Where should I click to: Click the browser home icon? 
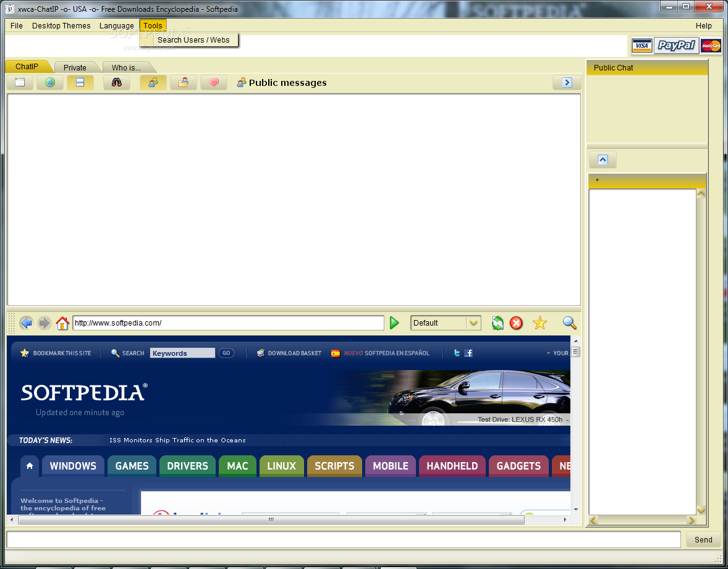[x=62, y=322]
